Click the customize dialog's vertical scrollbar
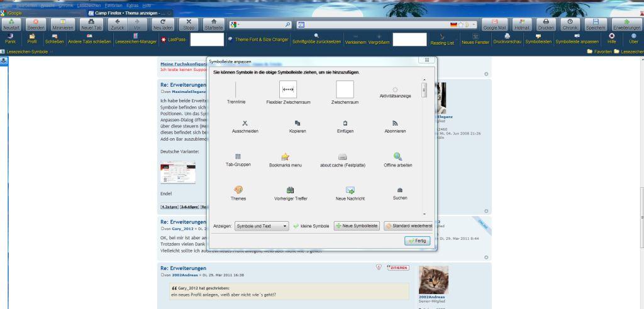 coord(424,90)
